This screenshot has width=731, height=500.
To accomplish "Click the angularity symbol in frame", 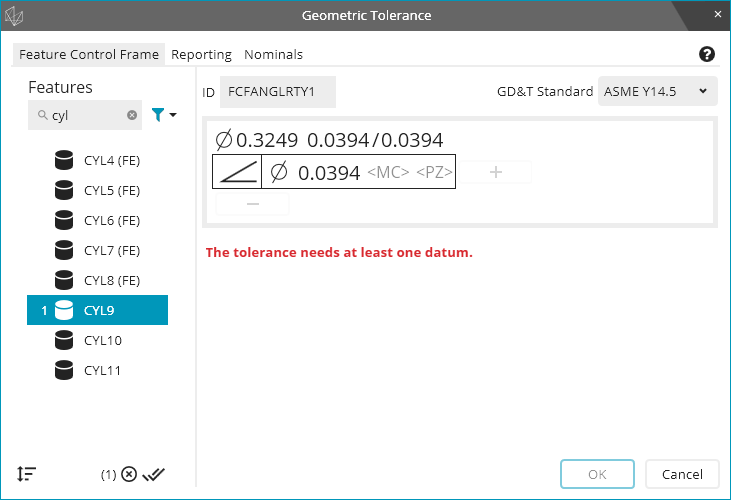I will click(237, 173).
